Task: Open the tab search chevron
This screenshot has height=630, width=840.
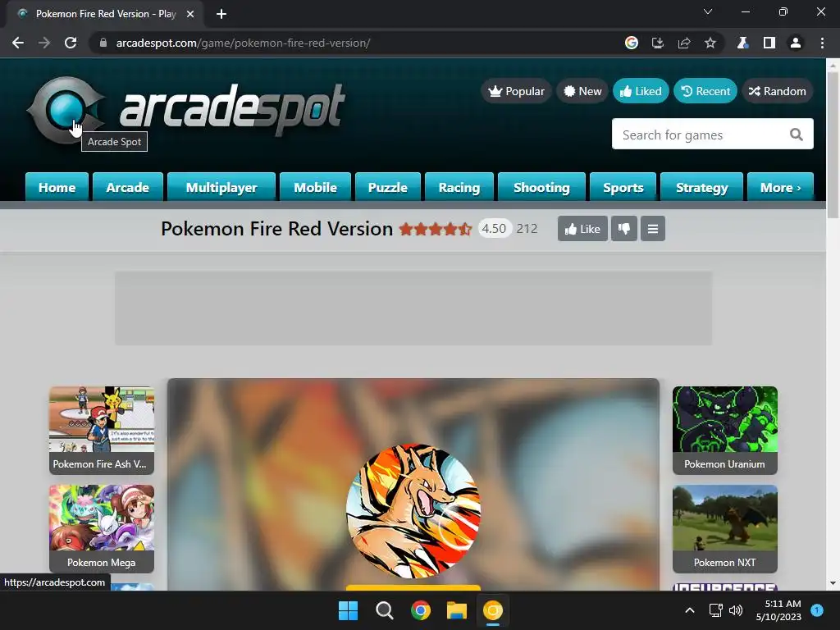Action: [708, 11]
